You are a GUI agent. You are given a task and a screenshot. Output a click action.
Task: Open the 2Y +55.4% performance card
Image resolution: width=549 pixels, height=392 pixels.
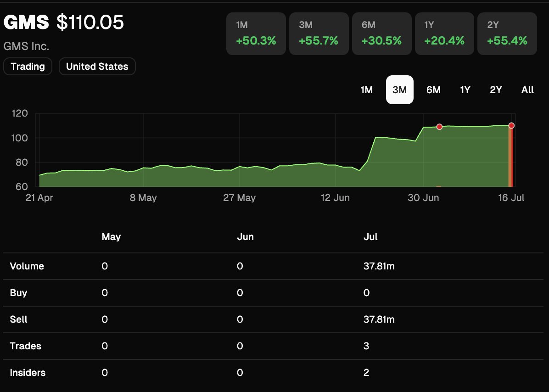(x=507, y=34)
